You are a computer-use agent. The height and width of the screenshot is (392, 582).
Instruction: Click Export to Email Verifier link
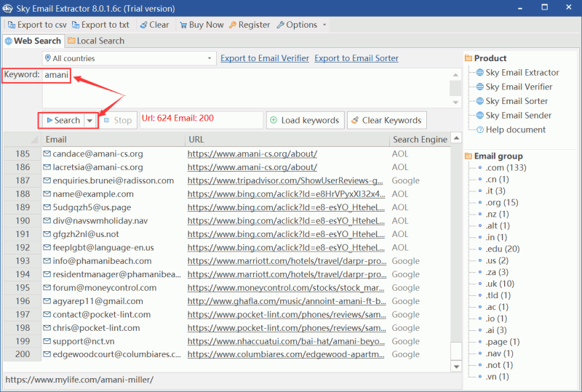265,58
